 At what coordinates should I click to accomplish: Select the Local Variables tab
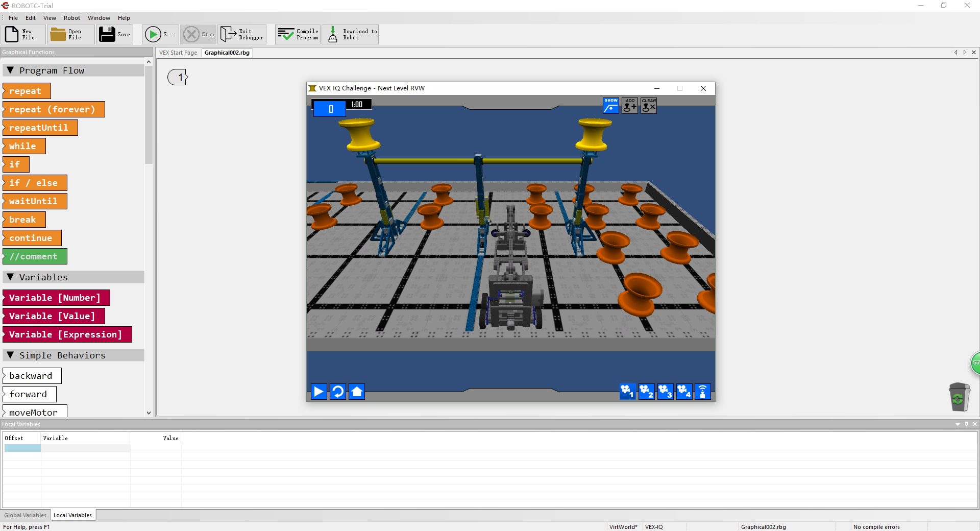pyautogui.click(x=73, y=515)
